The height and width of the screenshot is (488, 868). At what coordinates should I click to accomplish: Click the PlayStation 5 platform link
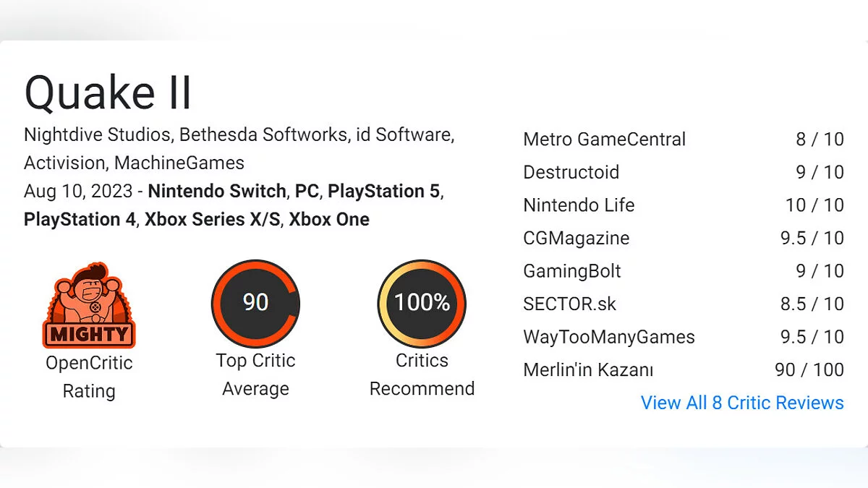coord(384,192)
